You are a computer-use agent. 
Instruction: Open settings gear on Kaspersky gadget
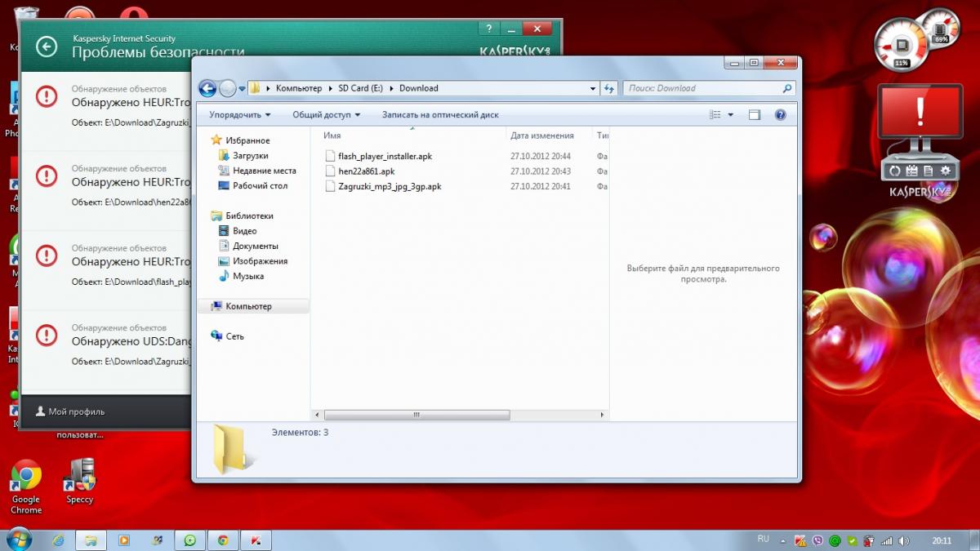(946, 171)
